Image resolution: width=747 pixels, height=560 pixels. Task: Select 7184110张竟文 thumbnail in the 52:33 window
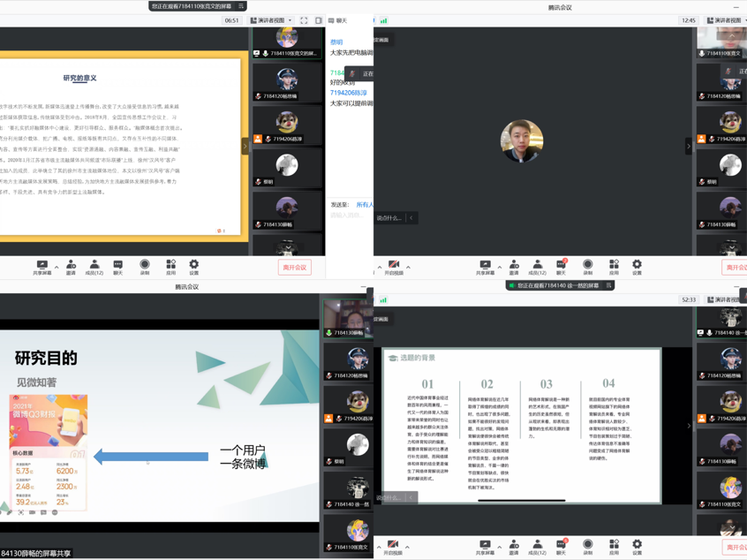coord(721,490)
